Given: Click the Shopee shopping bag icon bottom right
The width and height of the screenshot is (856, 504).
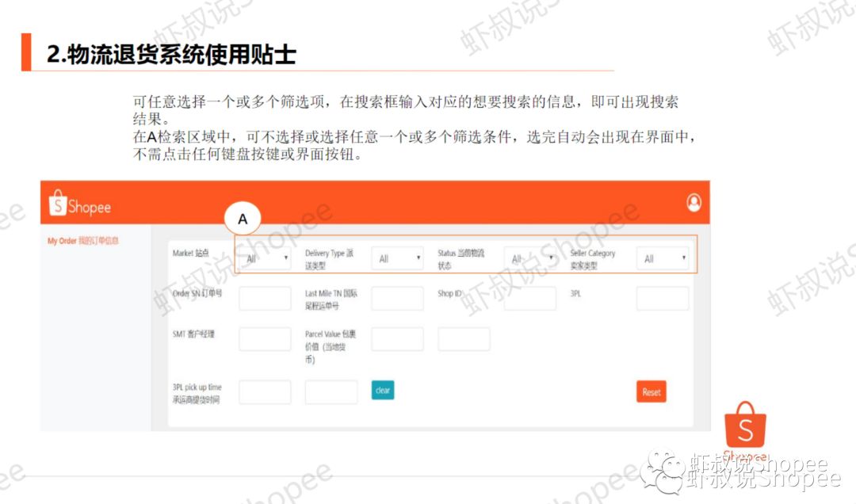Looking at the screenshot, I should [745, 429].
